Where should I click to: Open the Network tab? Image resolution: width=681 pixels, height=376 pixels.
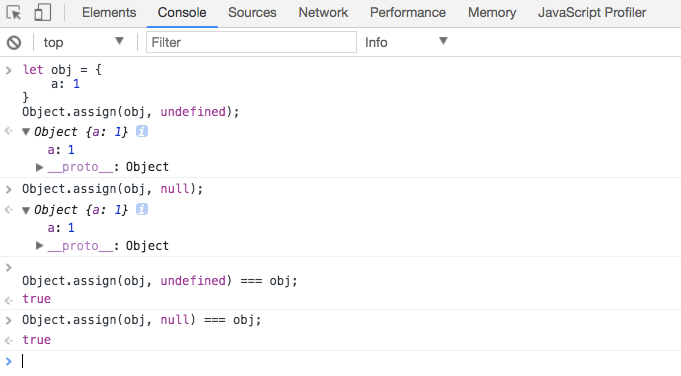323,13
